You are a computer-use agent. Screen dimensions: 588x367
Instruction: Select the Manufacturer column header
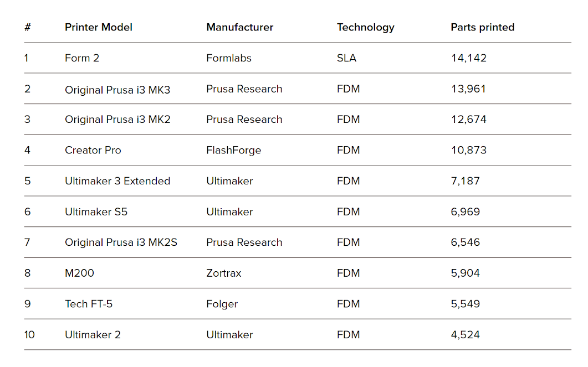pos(239,27)
